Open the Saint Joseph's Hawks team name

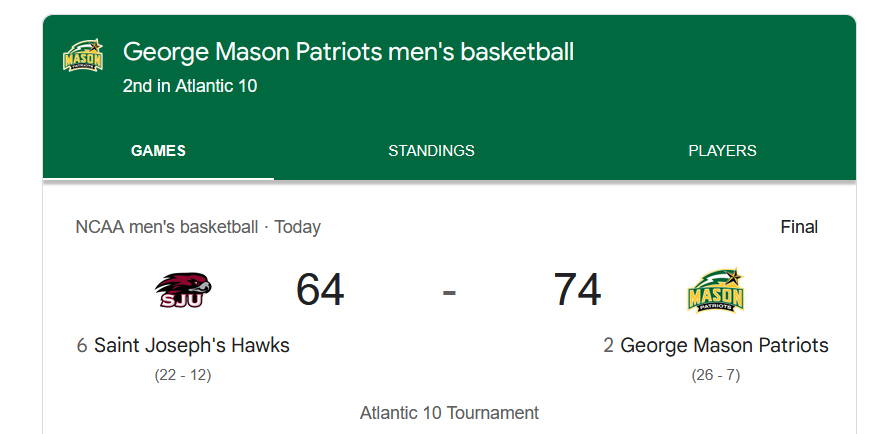tap(191, 346)
